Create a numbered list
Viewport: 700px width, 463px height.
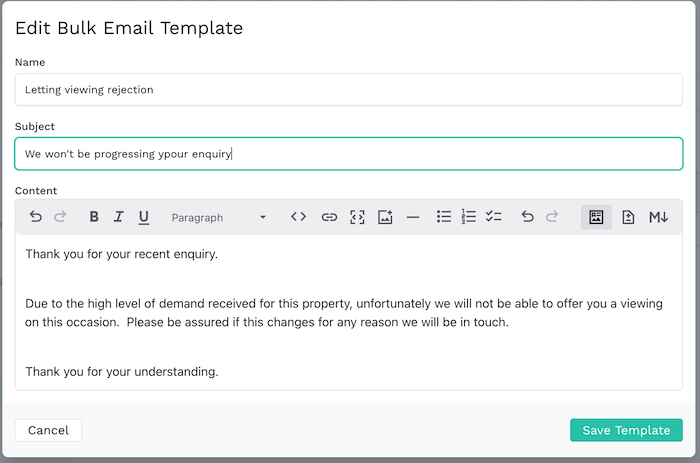[469, 217]
